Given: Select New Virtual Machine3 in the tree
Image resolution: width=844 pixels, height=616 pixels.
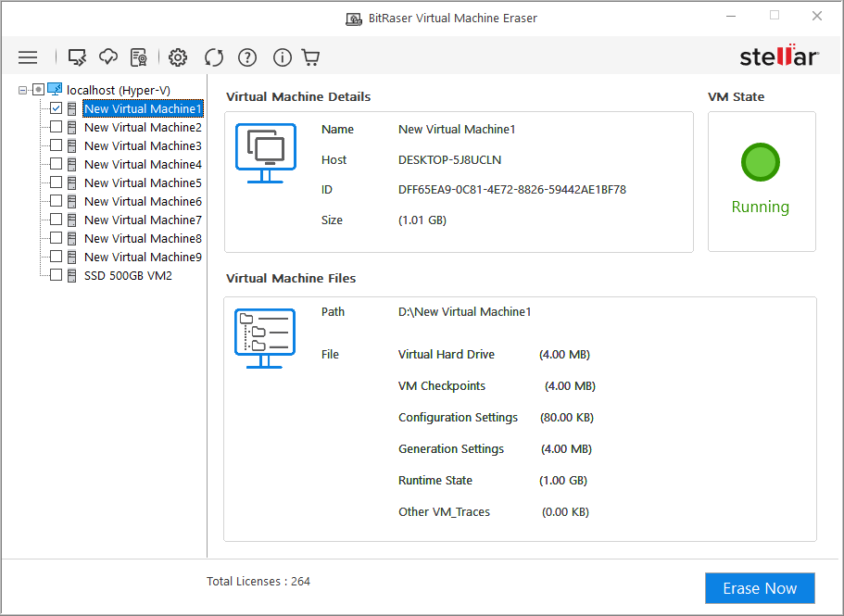Looking at the screenshot, I should (x=144, y=145).
